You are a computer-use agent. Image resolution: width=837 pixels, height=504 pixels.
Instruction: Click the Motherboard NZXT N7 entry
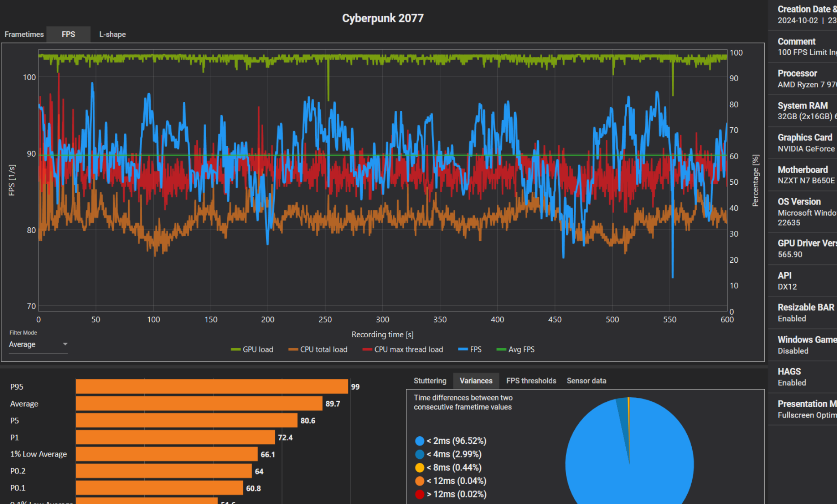click(802, 175)
